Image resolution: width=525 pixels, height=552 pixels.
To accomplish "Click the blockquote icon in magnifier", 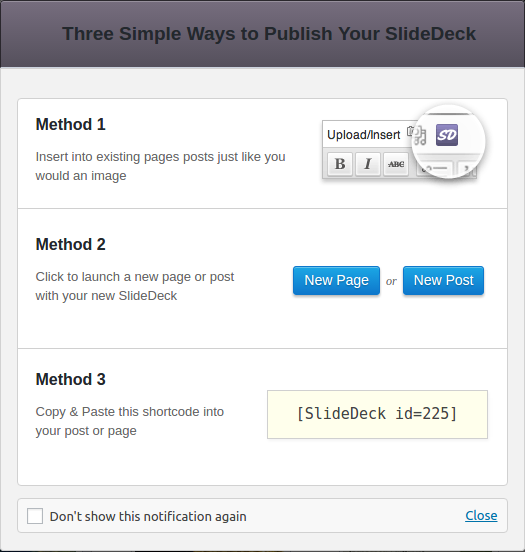I will [x=466, y=169].
